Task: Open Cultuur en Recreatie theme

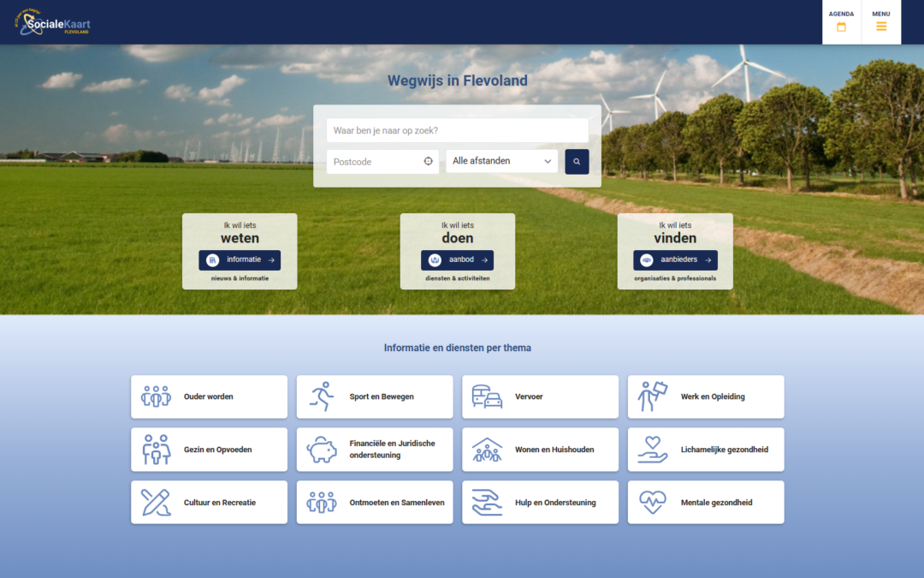Action: tap(210, 503)
